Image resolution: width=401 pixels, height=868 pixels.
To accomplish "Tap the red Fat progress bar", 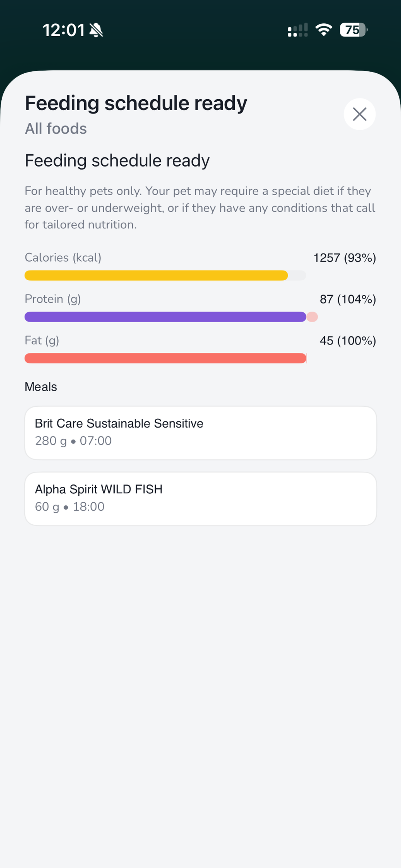I will [x=165, y=358].
